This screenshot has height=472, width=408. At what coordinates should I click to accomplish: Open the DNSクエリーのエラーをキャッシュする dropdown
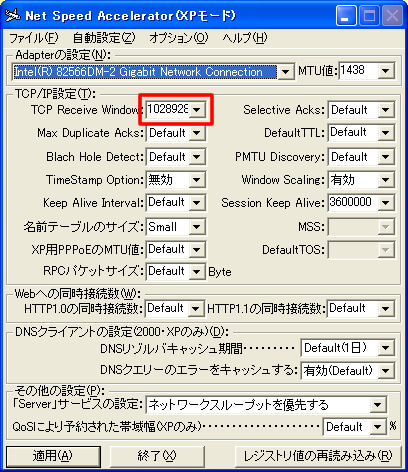tap(385, 371)
